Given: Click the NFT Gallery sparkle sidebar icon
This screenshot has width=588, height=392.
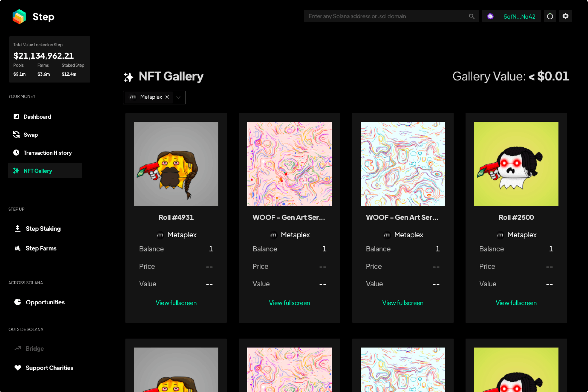Looking at the screenshot, I should (16, 171).
